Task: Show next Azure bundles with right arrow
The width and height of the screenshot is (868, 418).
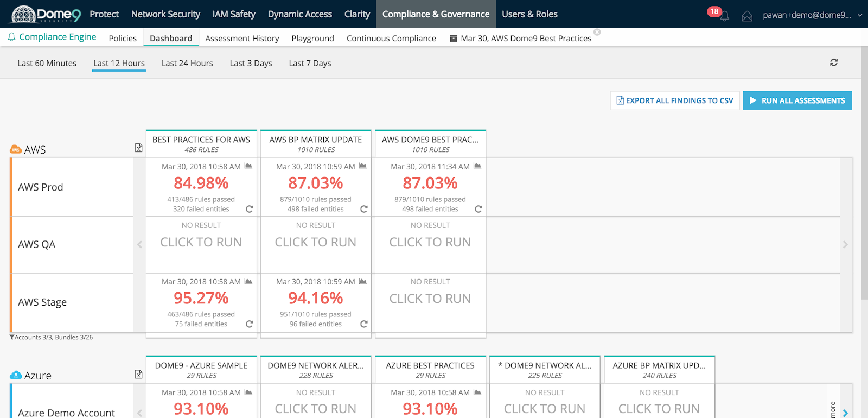Action: (x=845, y=413)
